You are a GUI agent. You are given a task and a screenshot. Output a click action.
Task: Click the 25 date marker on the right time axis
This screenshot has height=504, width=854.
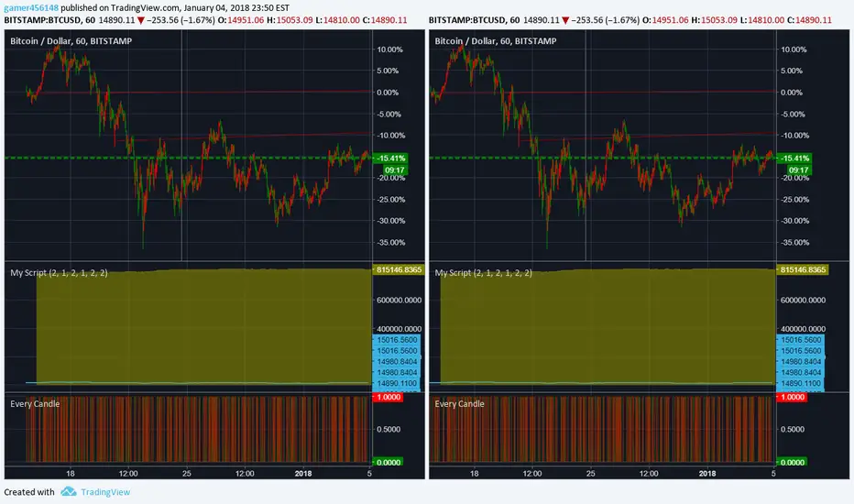click(x=590, y=474)
